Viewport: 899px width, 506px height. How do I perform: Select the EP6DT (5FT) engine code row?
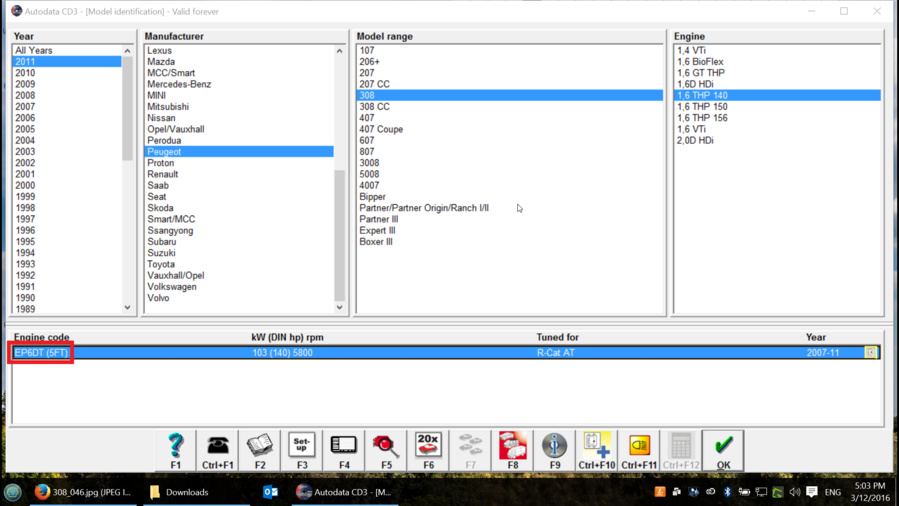click(x=446, y=352)
